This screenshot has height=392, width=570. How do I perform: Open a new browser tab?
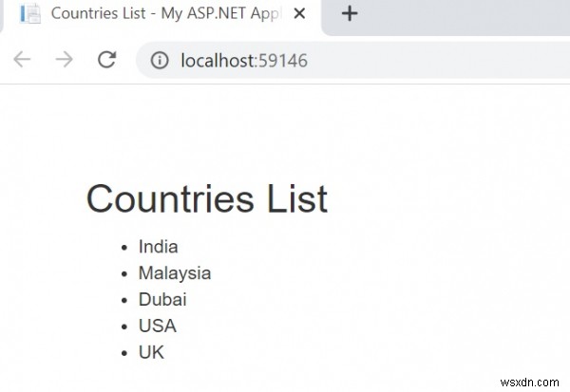pos(350,13)
